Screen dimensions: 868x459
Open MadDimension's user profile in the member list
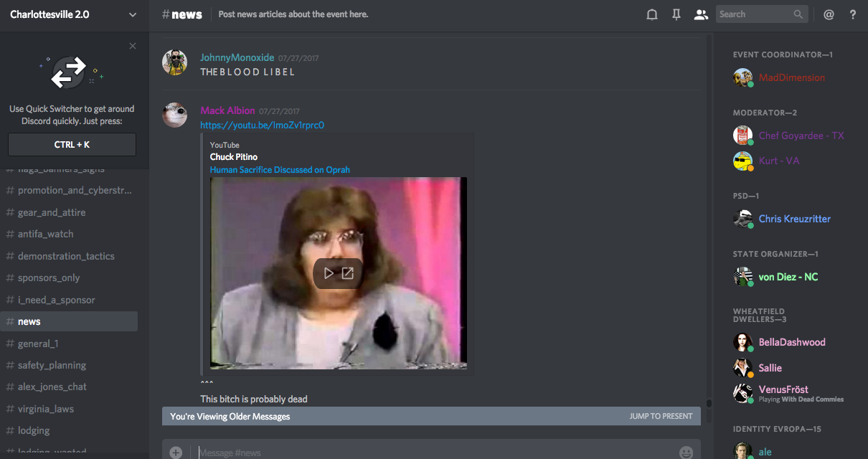pos(791,77)
